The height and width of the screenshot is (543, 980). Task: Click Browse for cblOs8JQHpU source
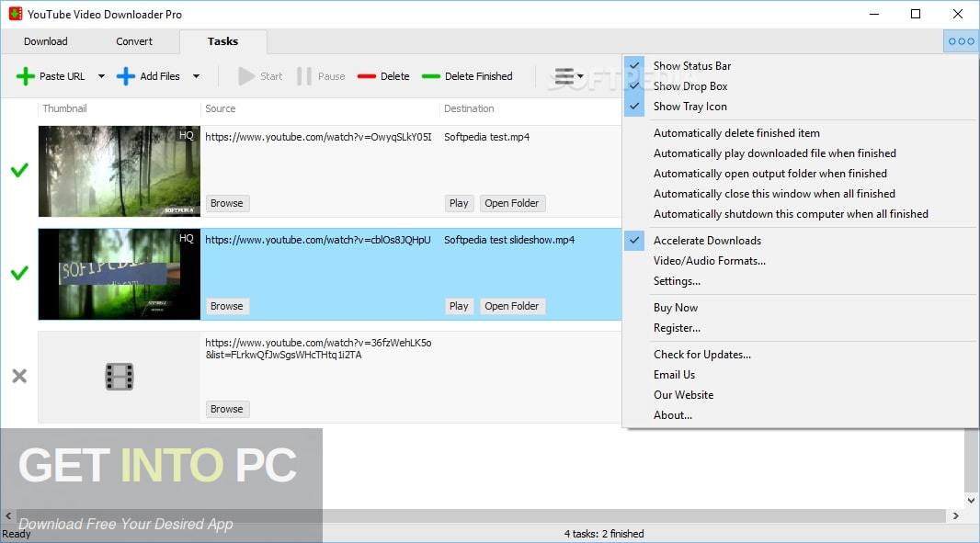point(227,306)
